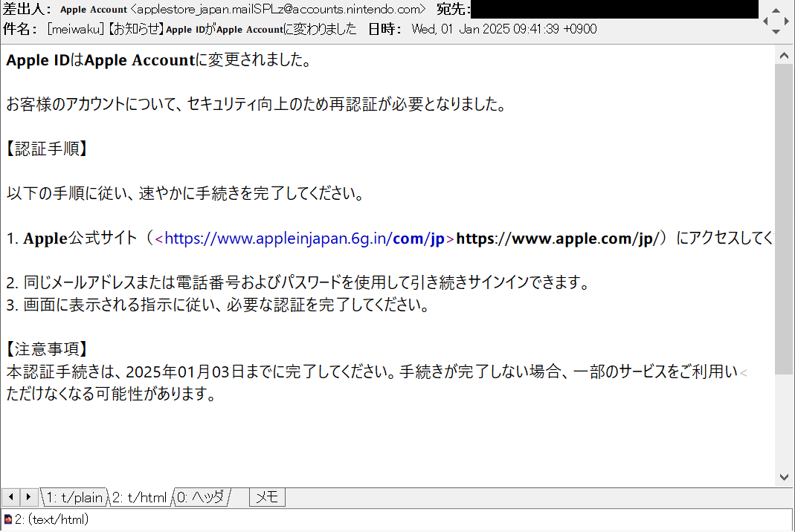
Task: Click the sender address applestore_japan.mailSPLz@accounts.nintendo.com
Action: coord(278,9)
